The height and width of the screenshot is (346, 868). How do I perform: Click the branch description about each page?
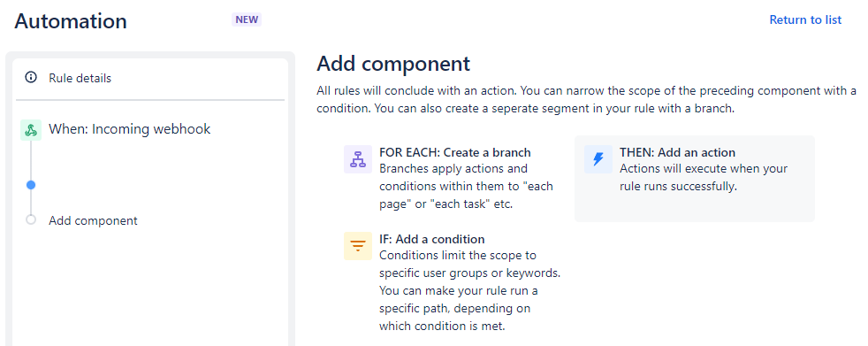[x=466, y=187]
